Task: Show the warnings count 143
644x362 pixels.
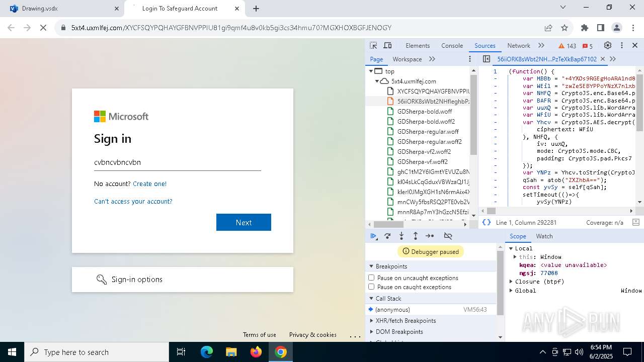Action: [568, 46]
